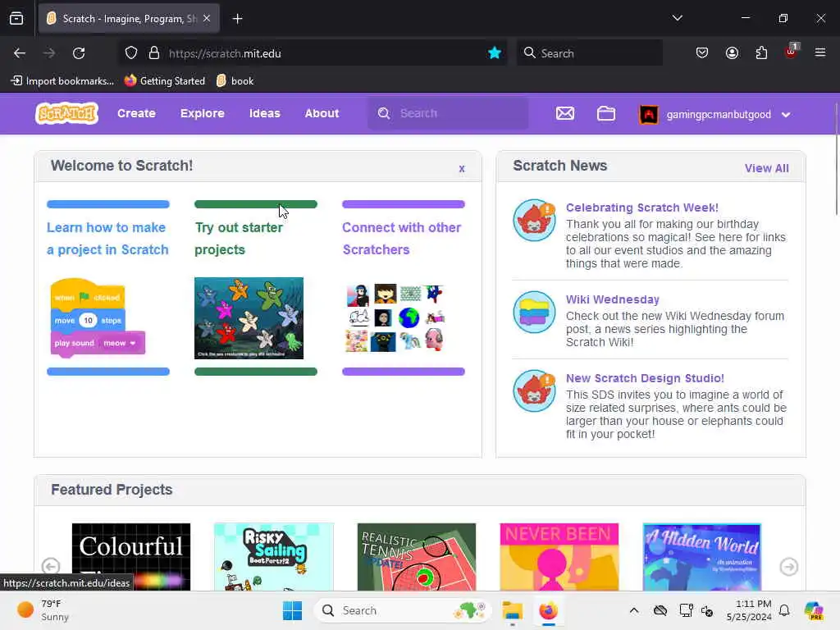Toggle the bookmark star for this page

(494, 53)
